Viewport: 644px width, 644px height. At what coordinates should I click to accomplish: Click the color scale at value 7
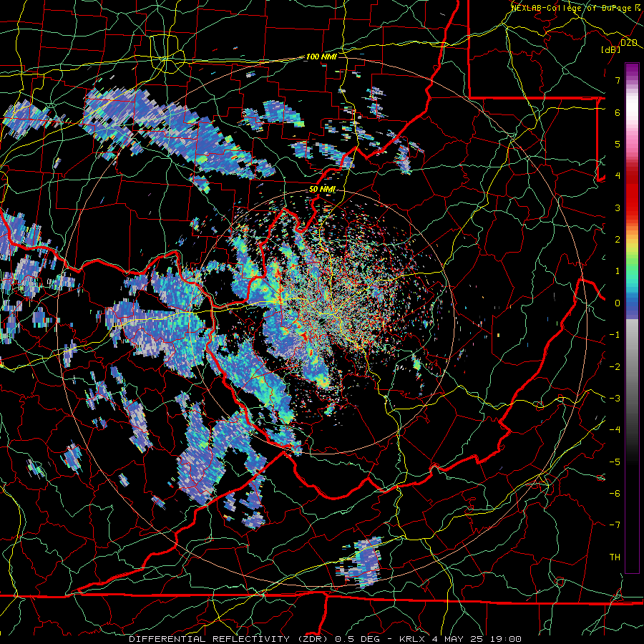click(632, 80)
